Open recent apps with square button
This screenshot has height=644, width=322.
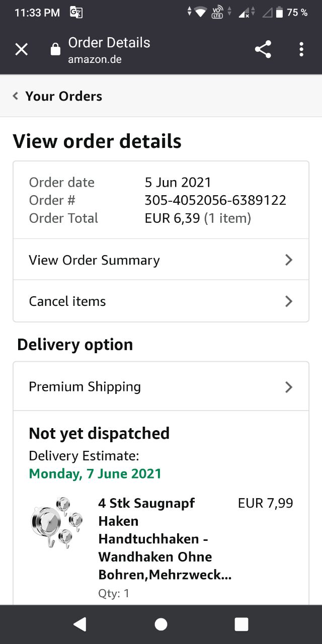coord(242,624)
